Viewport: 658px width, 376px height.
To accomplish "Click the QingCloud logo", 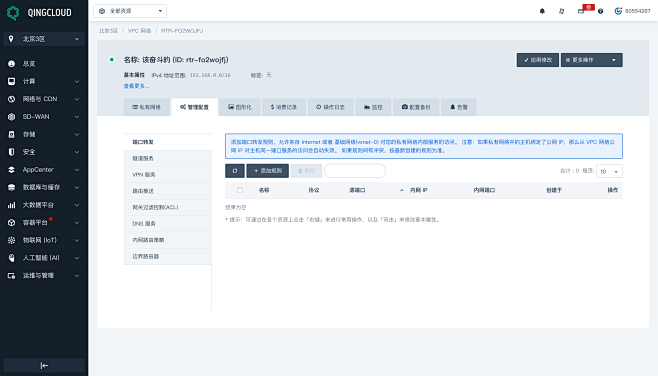I will pos(39,13).
